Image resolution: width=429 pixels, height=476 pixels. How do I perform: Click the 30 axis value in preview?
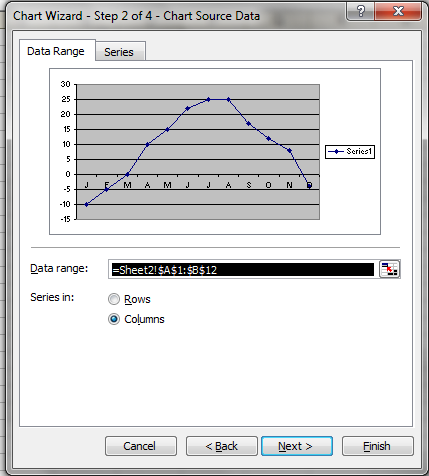pos(65,84)
